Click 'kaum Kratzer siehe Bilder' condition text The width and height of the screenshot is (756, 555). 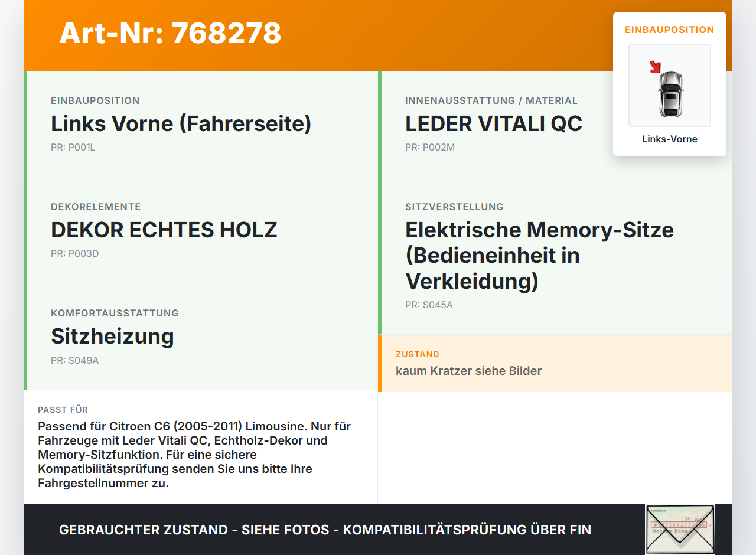tap(468, 371)
